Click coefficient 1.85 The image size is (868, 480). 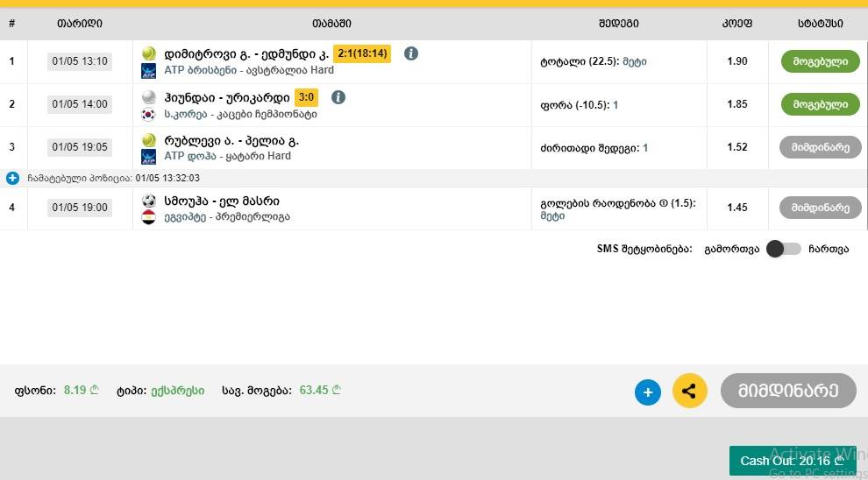[x=736, y=104]
